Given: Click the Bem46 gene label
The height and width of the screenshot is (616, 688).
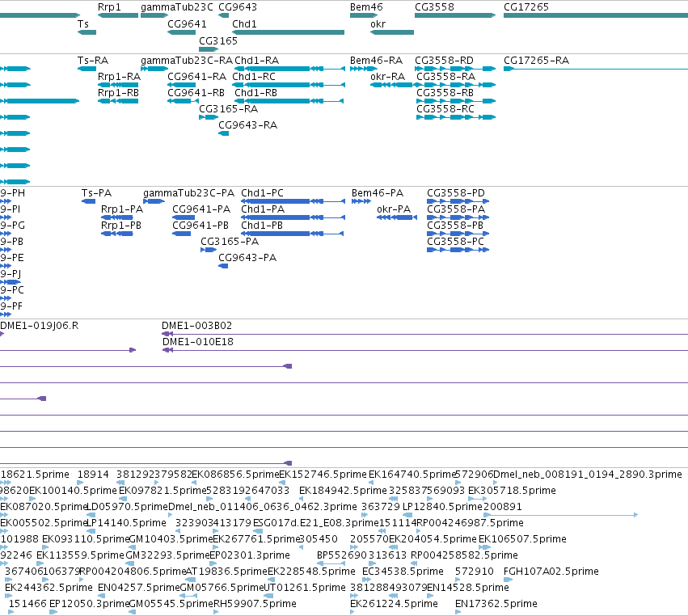Looking at the screenshot, I should coord(366,7).
